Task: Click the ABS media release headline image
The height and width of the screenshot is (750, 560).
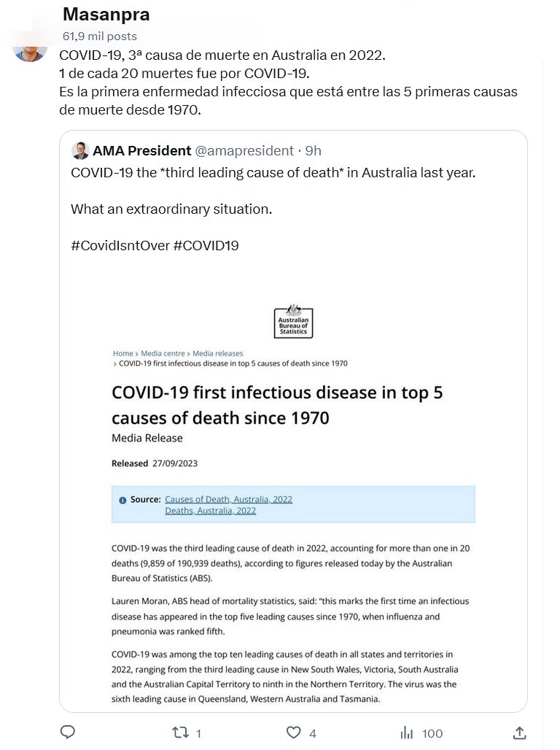Action: point(277,404)
